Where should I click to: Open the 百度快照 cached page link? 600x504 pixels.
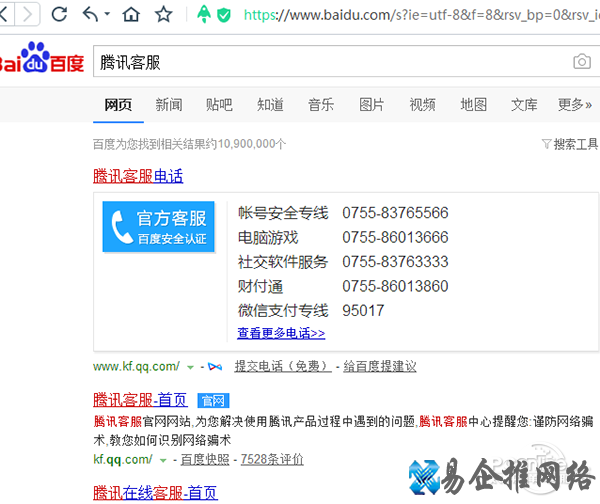(x=205, y=459)
